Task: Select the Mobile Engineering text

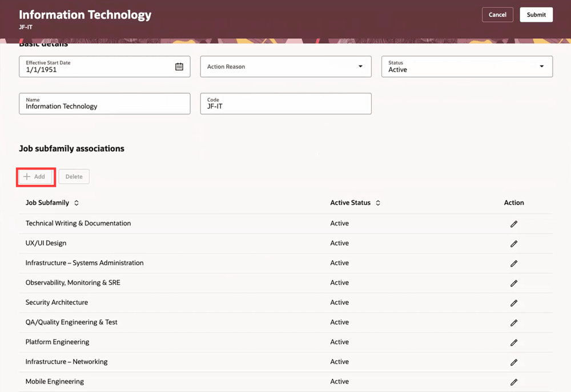Action: [55, 382]
